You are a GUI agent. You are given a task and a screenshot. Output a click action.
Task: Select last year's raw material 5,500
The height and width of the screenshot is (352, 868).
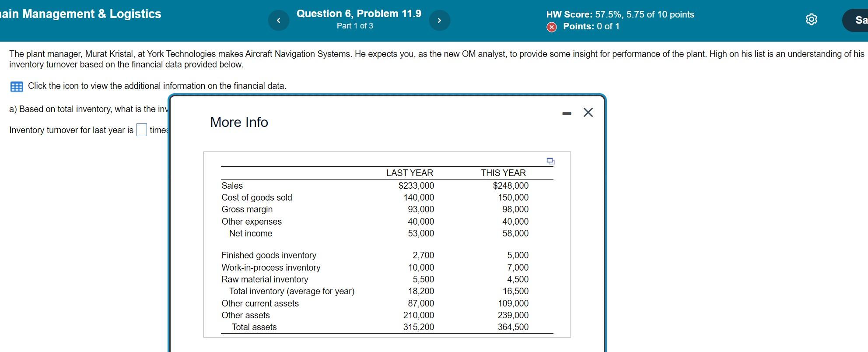pos(423,279)
